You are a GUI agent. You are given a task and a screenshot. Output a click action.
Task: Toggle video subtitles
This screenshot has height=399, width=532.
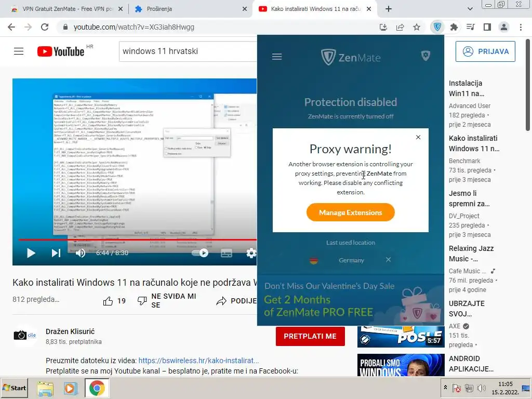[227, 253]
